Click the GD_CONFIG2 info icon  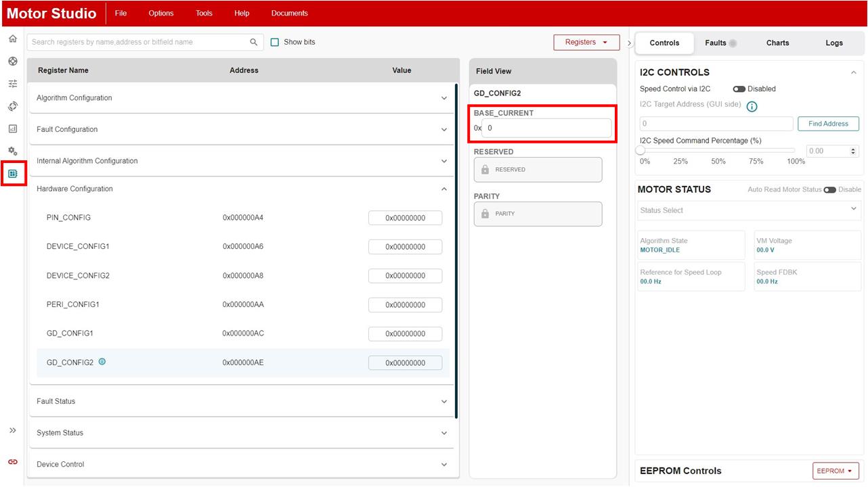pyautogui.click(x=102, y=362)
